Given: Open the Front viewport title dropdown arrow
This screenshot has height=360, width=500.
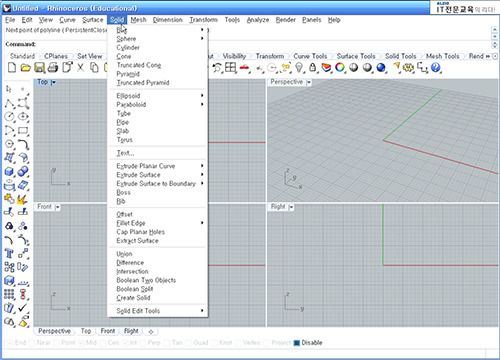Looking at the screenshot, I should coord(57,207).
